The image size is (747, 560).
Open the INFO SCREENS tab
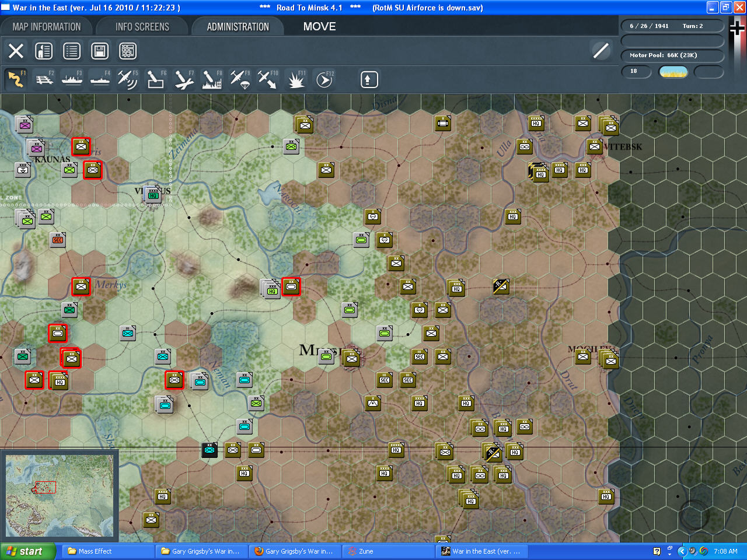(x=142, y=27)
